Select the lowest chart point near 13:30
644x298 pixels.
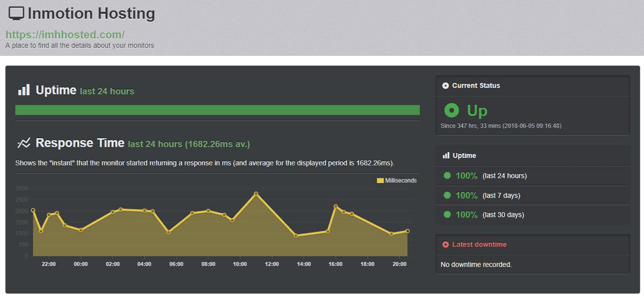point(296,236)
